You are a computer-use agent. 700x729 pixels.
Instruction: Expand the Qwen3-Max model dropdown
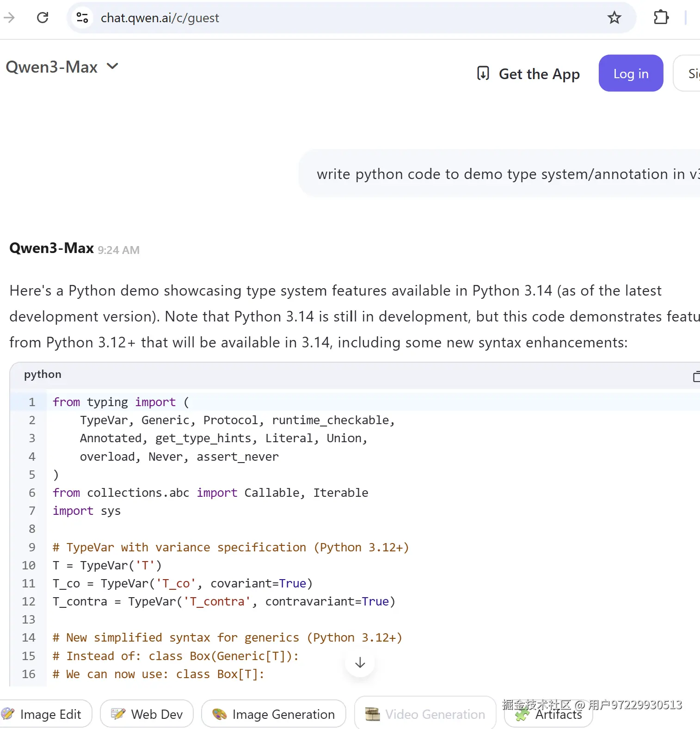[112, 67]
